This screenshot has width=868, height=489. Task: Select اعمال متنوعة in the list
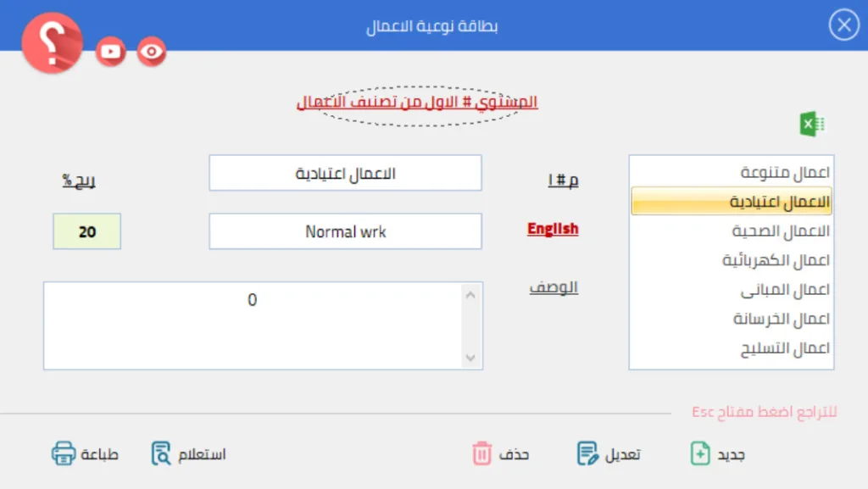[785, 173]
